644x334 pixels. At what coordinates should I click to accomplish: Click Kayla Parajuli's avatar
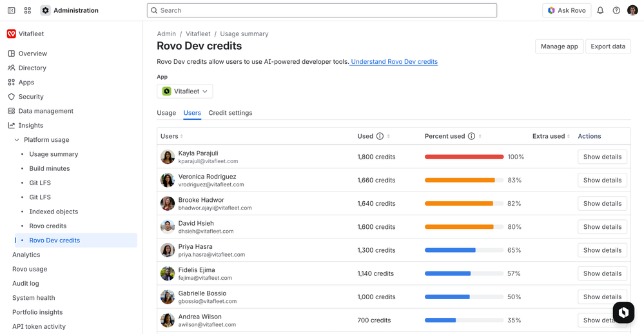(168, 157)
